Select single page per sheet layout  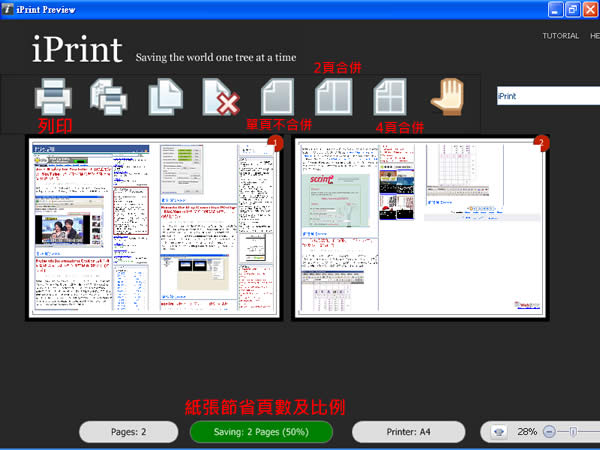[275, 96]
